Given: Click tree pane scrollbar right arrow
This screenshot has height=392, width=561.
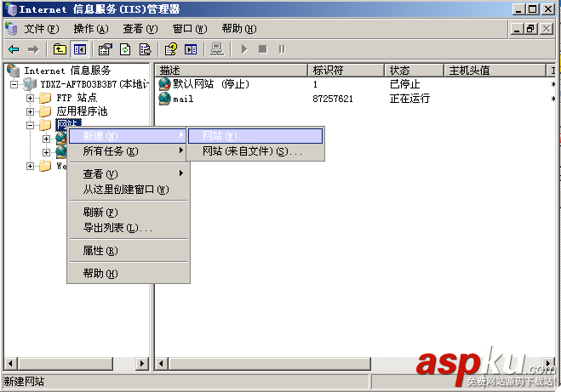Looking at the screenshot, I should (142, 363).
